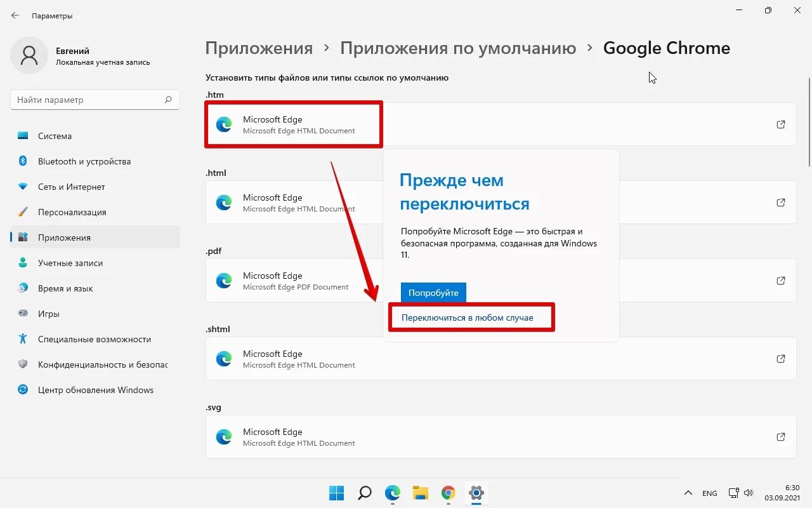Open Конфиденциальность и безопасность section
This screenshot has height=508, width=812.
tap(95, 364)
